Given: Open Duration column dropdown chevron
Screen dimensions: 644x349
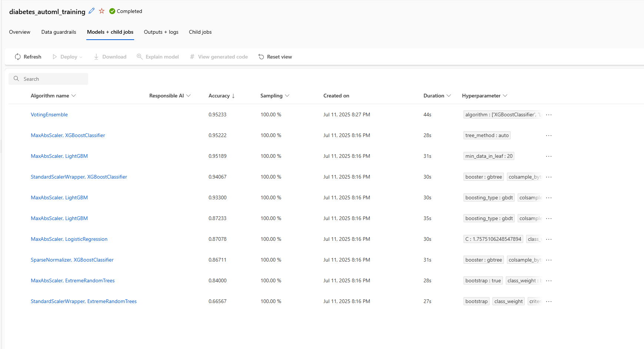Looking at the screenshot, I should click(x=449, y=96).
